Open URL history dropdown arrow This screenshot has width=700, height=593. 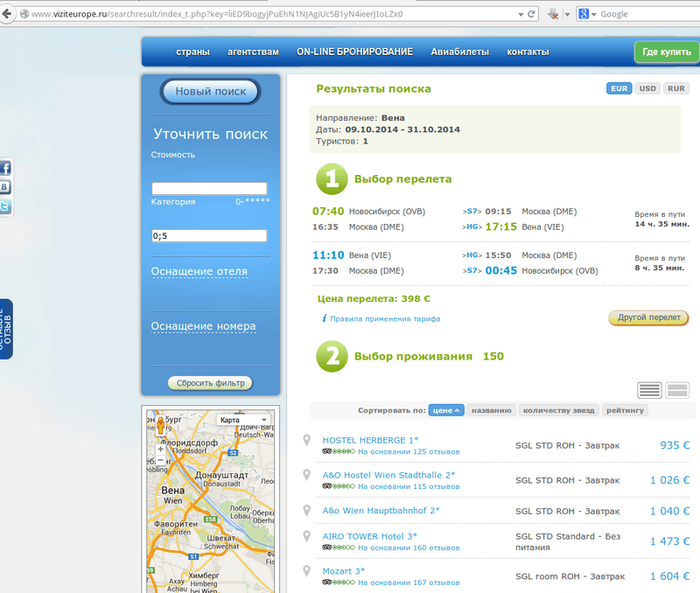point(521,14)
